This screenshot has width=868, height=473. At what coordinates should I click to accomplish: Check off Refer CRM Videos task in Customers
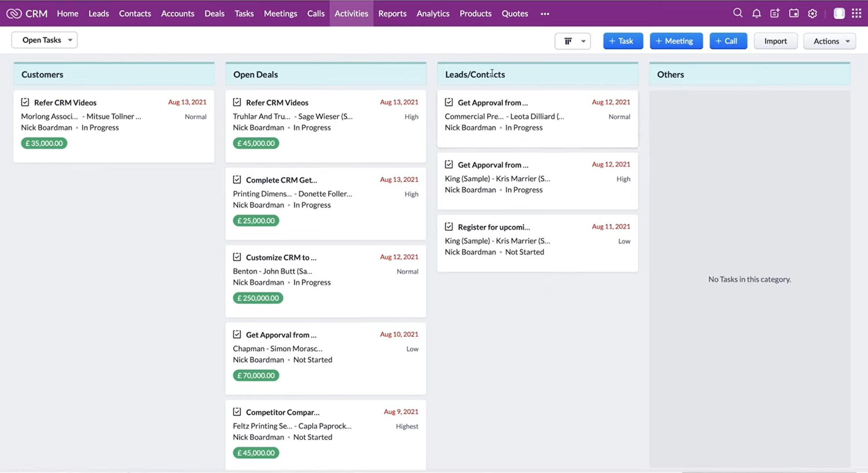click(25, 102)
